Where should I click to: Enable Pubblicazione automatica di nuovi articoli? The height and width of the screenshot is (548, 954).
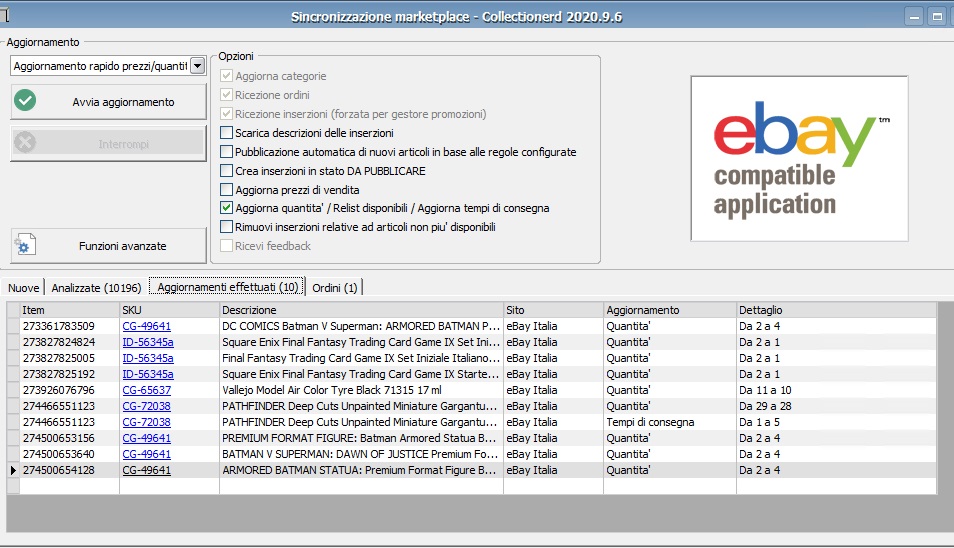tap(226, 151)
